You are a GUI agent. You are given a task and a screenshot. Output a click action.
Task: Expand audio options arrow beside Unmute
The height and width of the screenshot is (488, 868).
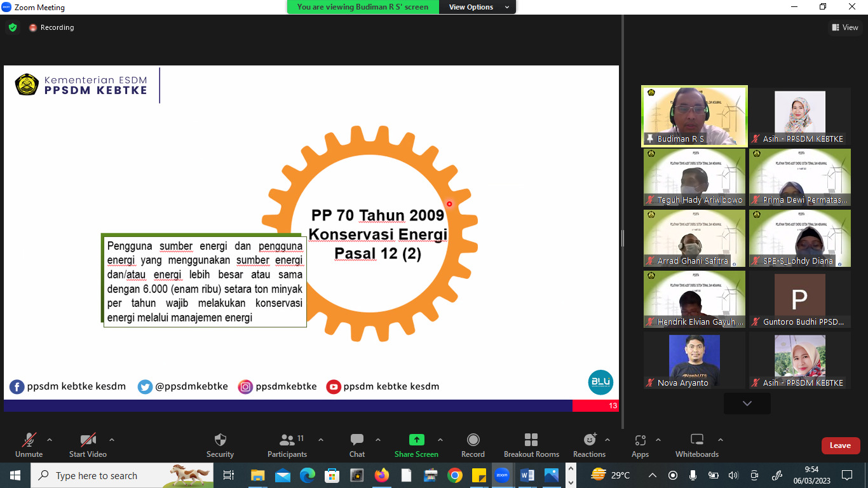50,440
